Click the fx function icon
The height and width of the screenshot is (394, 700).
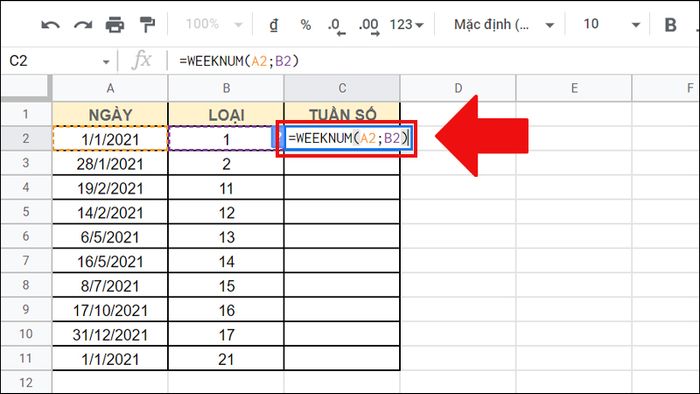pyautogui.click(x=142, y=60)
